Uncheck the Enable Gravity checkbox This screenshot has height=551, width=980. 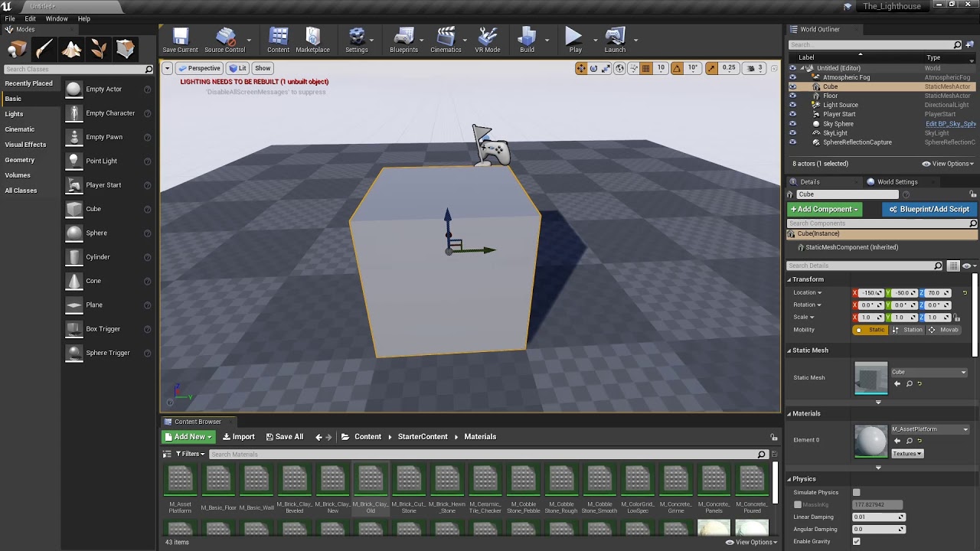point(857,541)
